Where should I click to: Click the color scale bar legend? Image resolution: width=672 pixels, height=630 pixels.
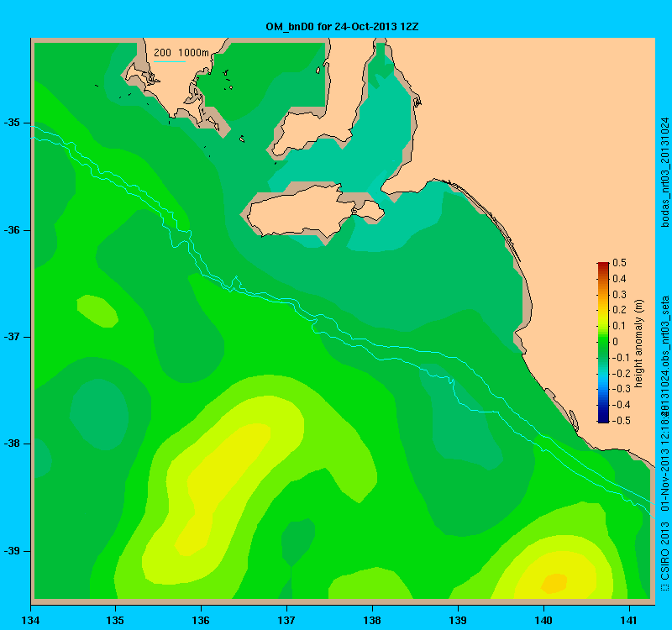tap(603, 342)
